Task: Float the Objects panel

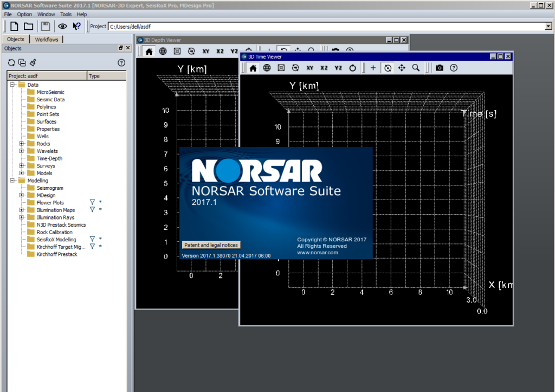Action: tap(121, 48)
